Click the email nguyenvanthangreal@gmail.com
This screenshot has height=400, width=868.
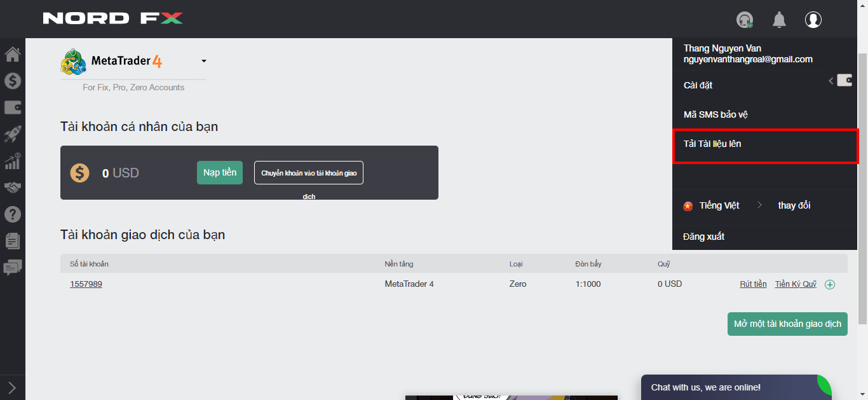(x=748, y=59)
